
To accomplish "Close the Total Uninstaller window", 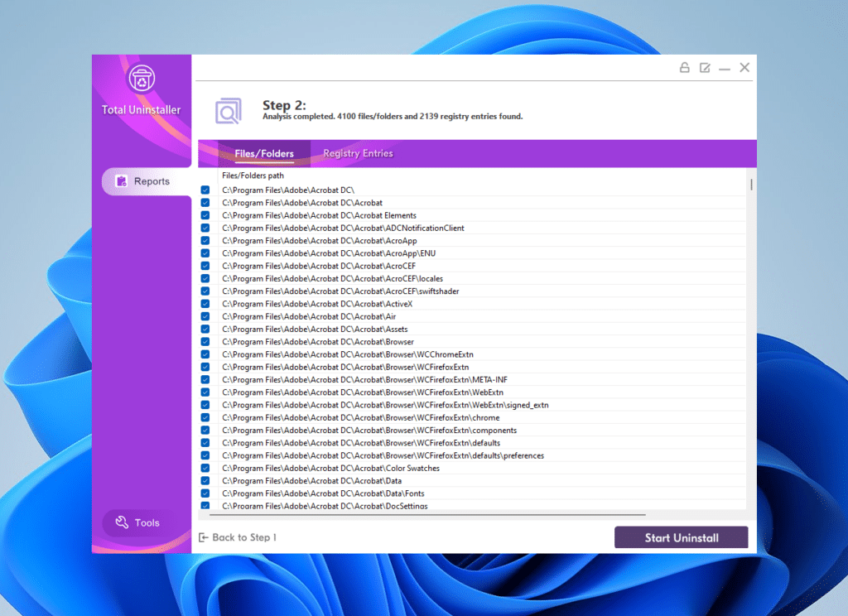I will [744, 68].
